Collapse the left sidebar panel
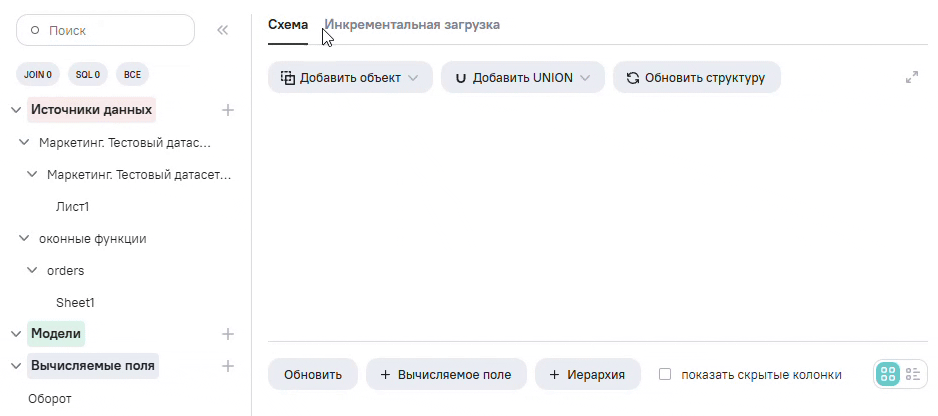Screen dimensions: 938x416 (223, 30)
